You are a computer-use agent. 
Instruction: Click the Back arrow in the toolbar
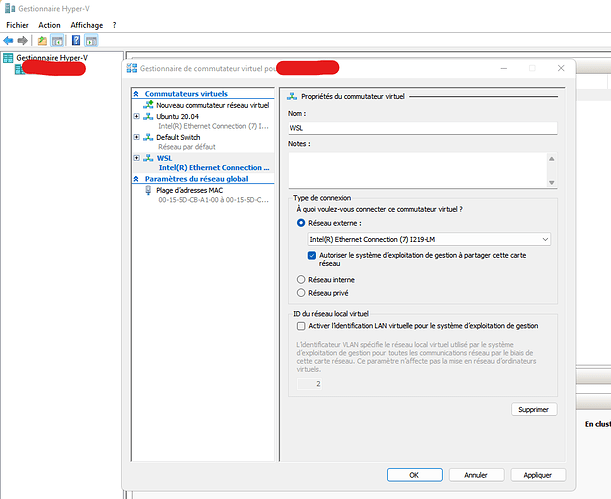click(x=8, y=41)
